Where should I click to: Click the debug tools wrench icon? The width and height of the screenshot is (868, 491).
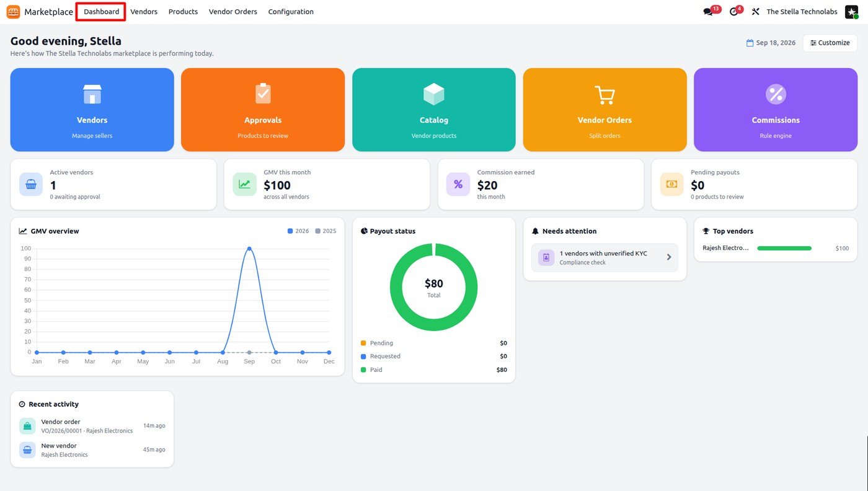[x=755, y=12]
